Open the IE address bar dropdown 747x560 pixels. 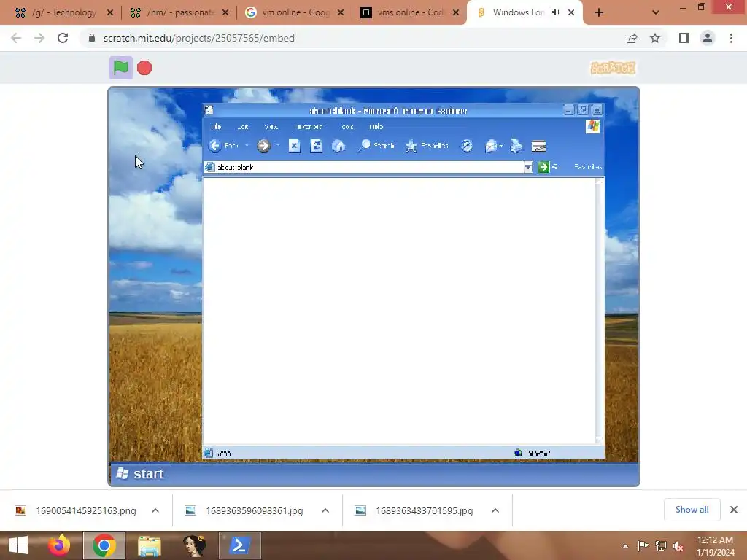click(x=528, y=167)
